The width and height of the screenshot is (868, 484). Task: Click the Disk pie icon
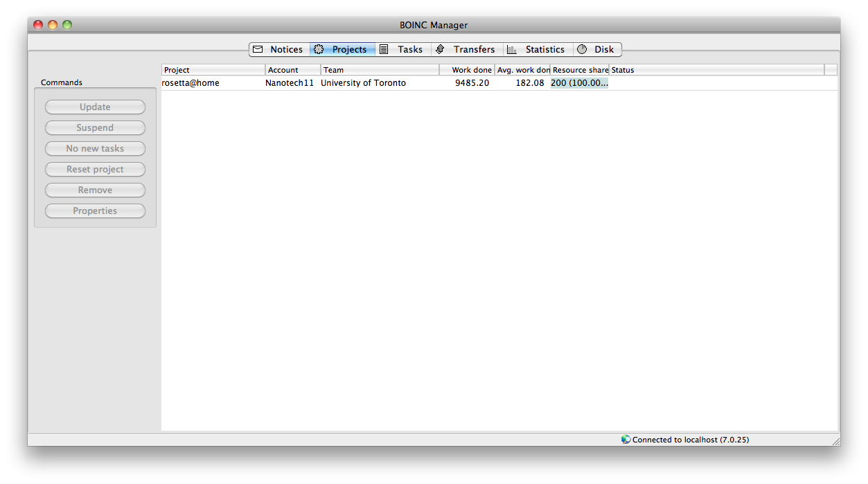pos(582,50)
